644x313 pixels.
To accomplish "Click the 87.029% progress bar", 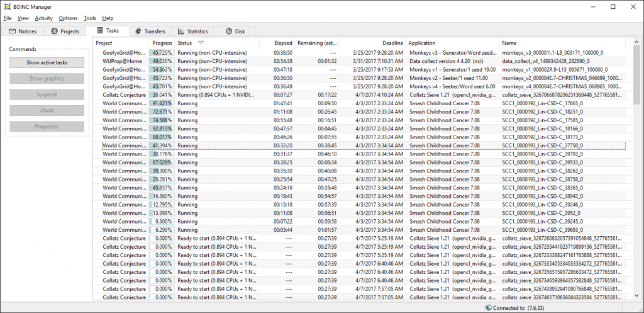I will coord(162,162).
